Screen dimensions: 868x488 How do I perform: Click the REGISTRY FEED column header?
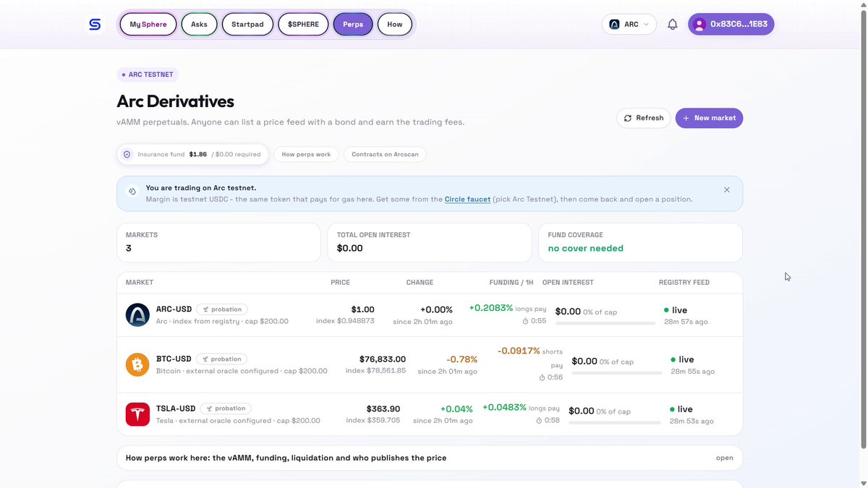(684, 283)
